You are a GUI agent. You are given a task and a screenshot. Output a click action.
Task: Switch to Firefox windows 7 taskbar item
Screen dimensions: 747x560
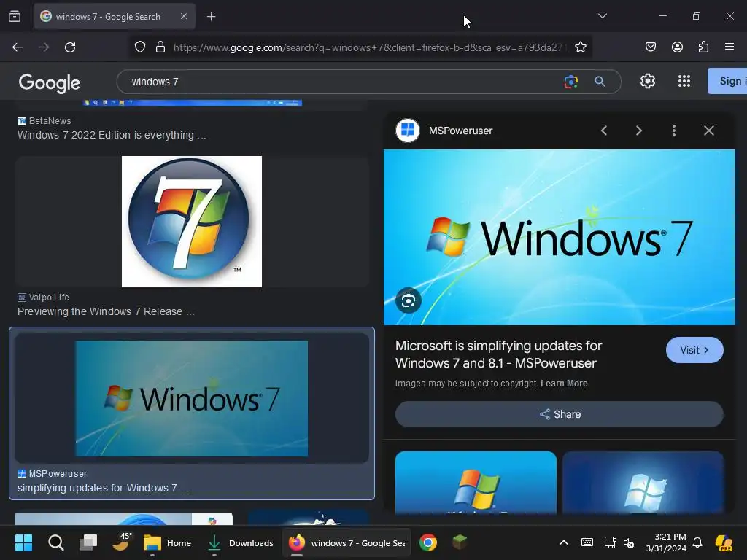point(347,542)
